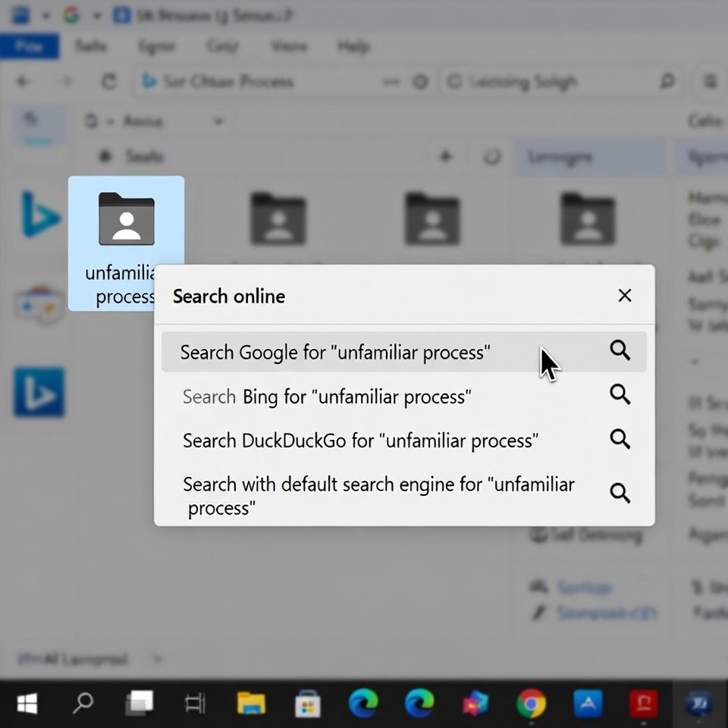Select Search Google for "unfamiliar process"
This screenshot has height=728, width=728.
pos(334,353)
